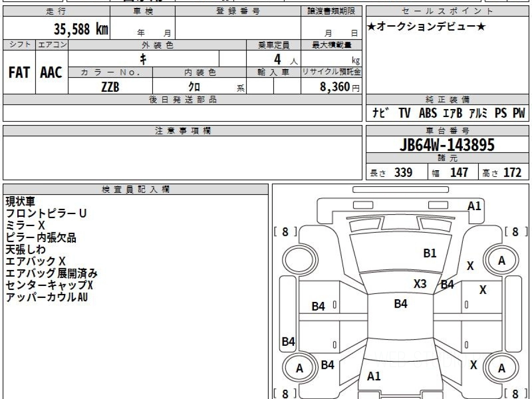This screenshot has height=399, width=532.
Task: Select the X3 damage mark on the diagram
Action: click(420, 283)
